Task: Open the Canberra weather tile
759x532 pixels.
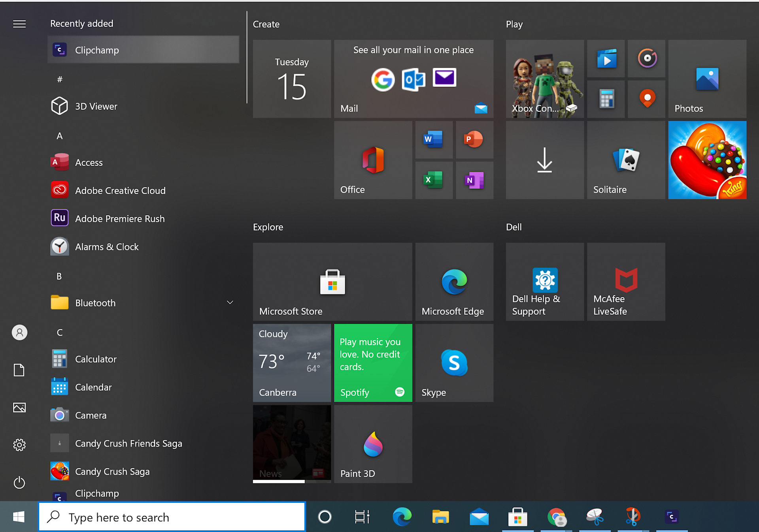Action: click(292, 363)
